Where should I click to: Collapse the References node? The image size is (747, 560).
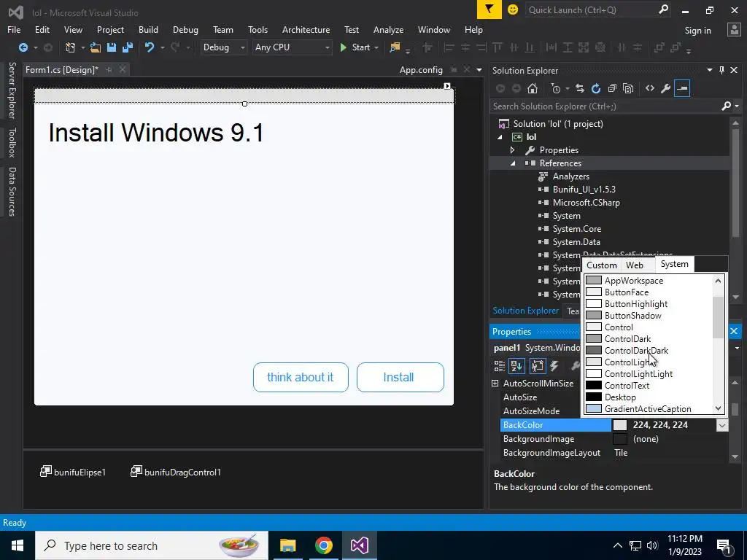[513, 163]
